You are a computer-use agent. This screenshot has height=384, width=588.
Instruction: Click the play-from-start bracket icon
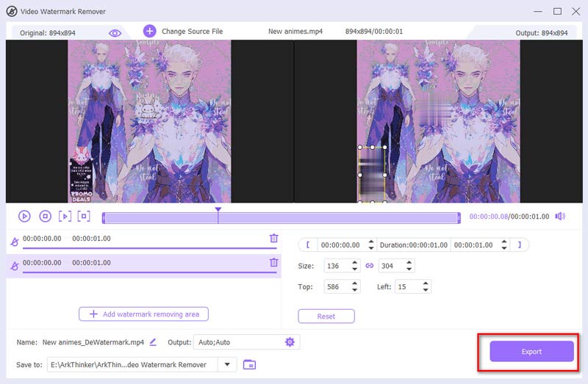point(65,216)
